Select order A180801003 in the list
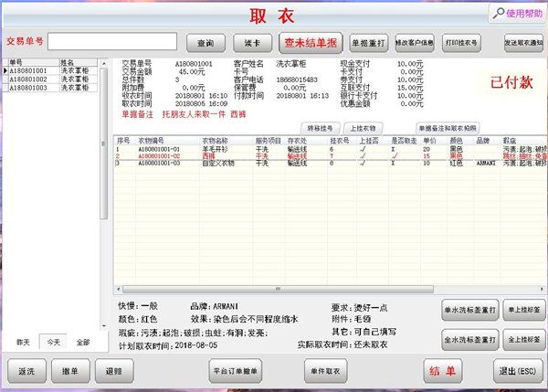 tap(28, 88)
